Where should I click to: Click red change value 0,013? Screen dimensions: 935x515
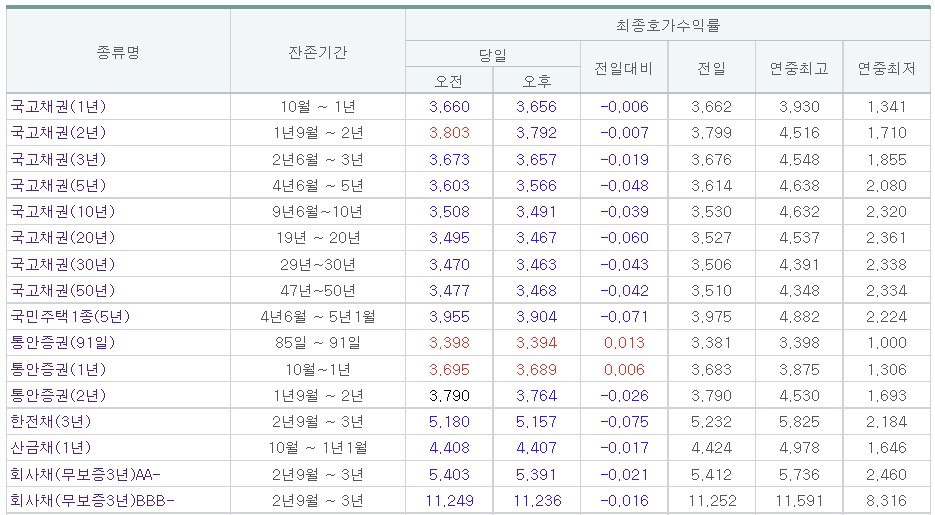[624, 343]
